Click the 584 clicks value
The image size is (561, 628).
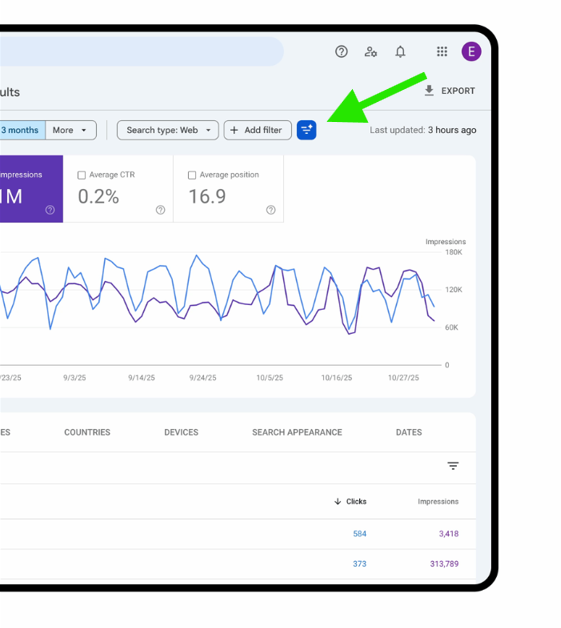(360, 533)
